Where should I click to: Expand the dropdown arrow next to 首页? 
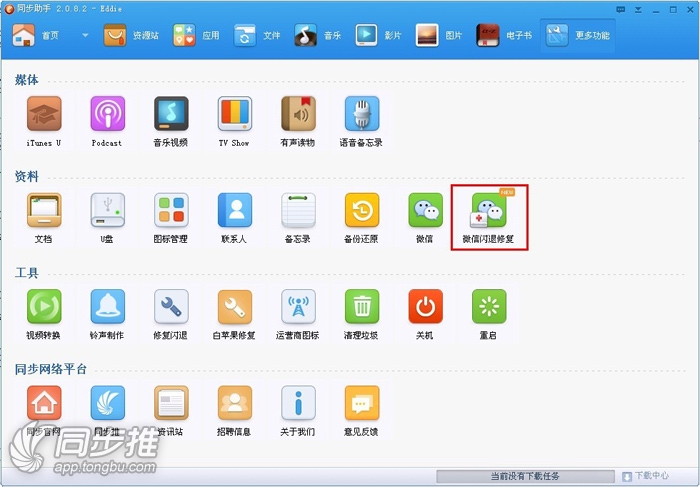(x=85, y=36)
